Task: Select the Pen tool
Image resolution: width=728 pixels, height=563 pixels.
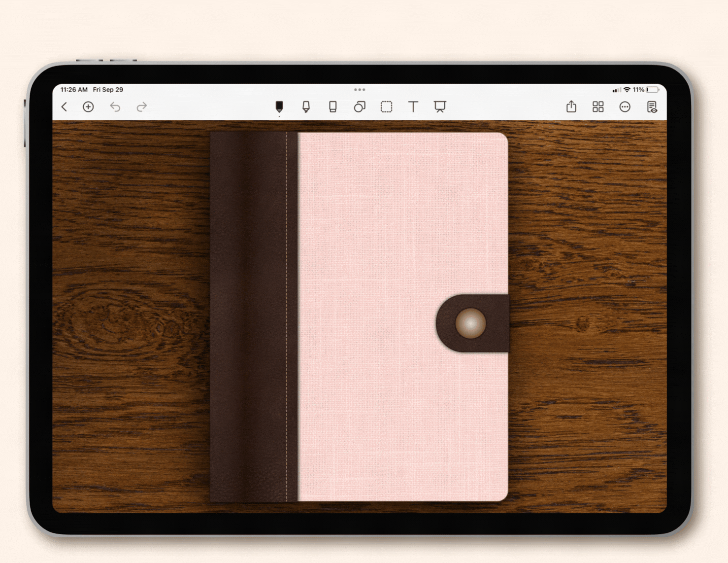Action: tap(279, 106)
